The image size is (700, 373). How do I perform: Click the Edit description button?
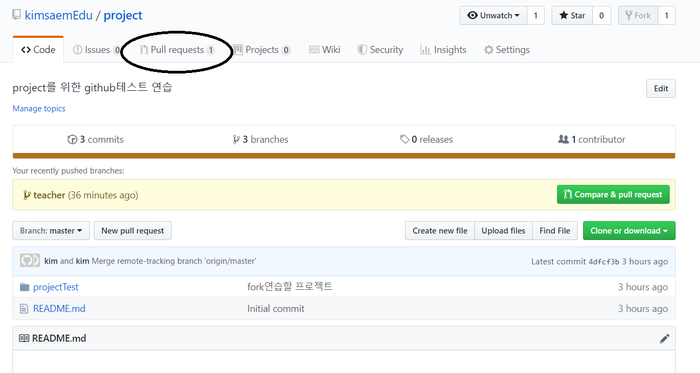click(x=661, y=88)
